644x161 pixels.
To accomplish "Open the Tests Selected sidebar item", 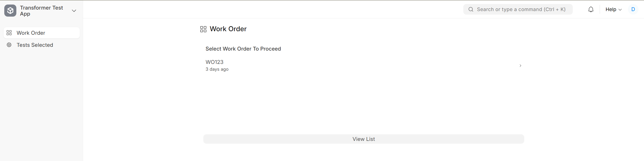I will pyautogui.click(x=42, y=45).
